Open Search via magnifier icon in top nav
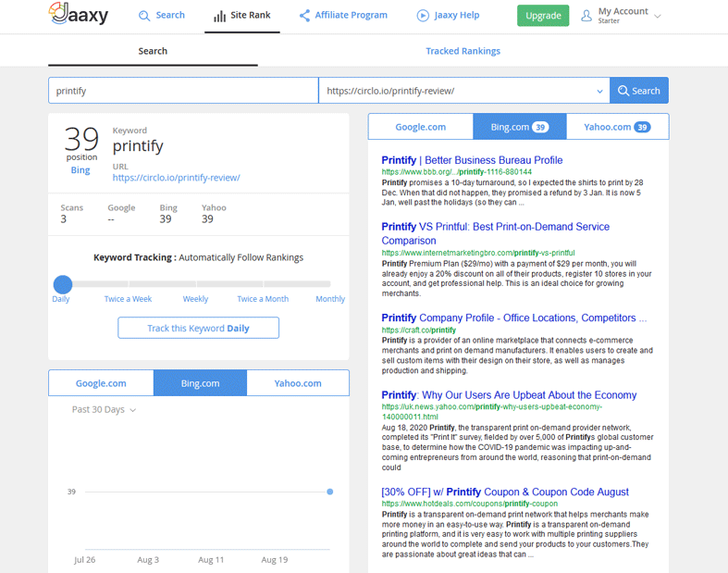The image size is (728, 573). click(x=144, y=16)
